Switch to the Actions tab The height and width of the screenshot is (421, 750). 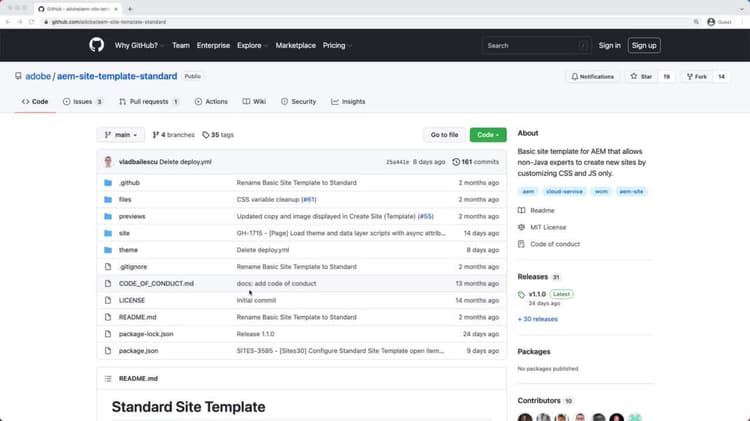pos(211,101)
